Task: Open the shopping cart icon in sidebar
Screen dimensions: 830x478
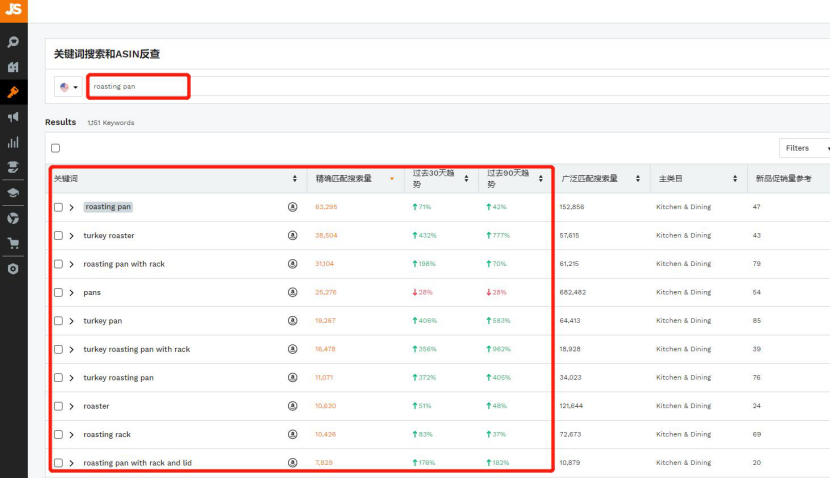Action: click(x=13, y=243)
